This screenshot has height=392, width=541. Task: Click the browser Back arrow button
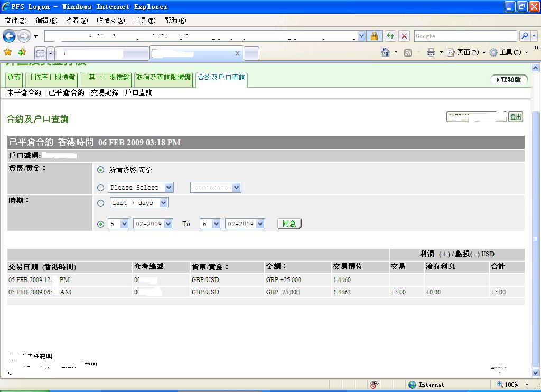click(9, 36)
